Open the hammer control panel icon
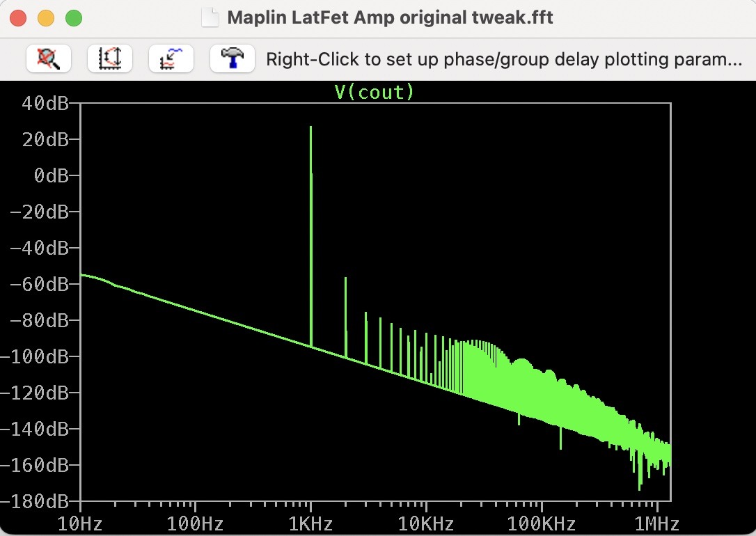The image size is (756, 536). coord(233,58)
